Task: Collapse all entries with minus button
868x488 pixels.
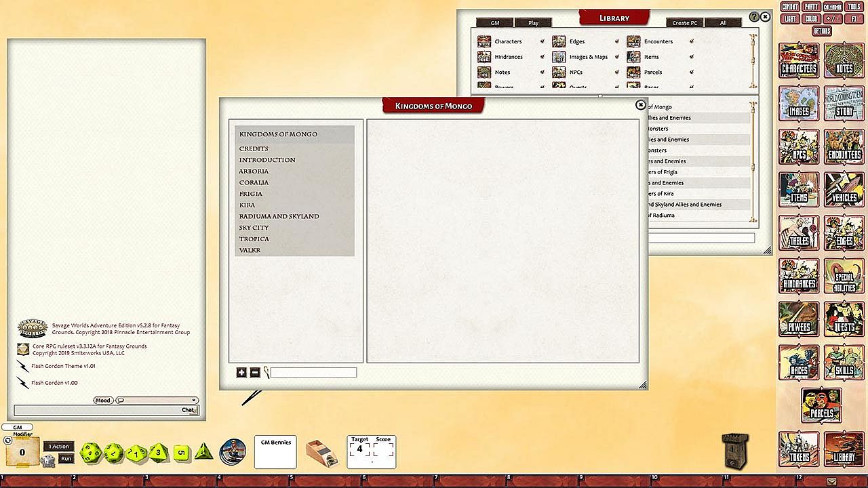Action: point(255,372)
